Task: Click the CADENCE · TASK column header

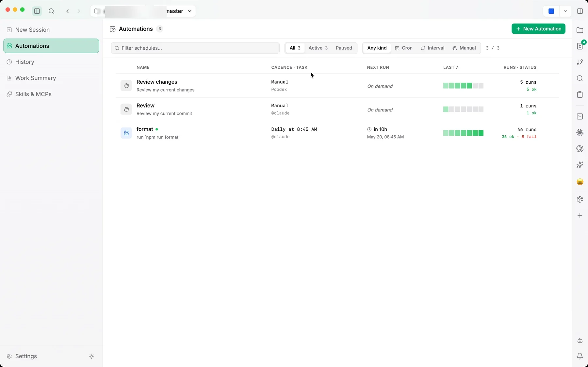Action: (x=289, y=67)
